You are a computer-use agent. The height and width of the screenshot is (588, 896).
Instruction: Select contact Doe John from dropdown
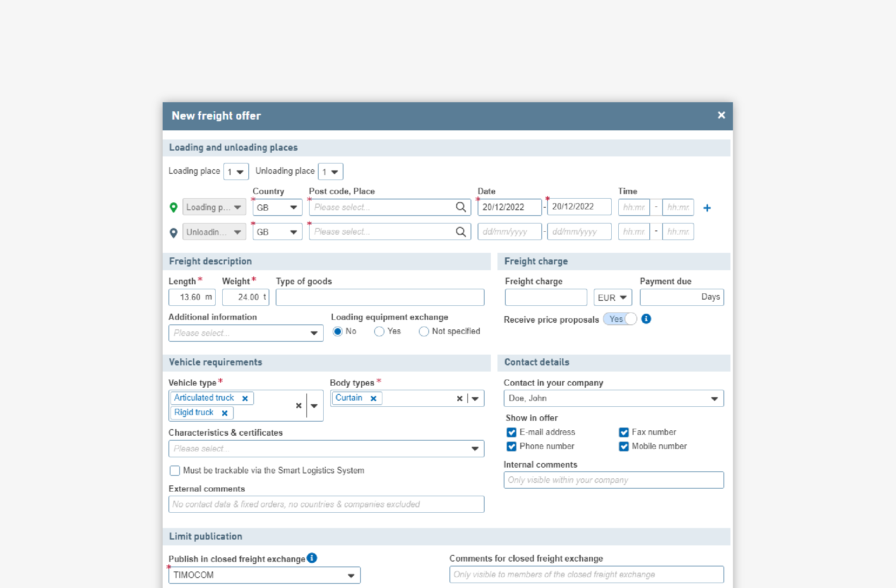[x=614, y=398]
